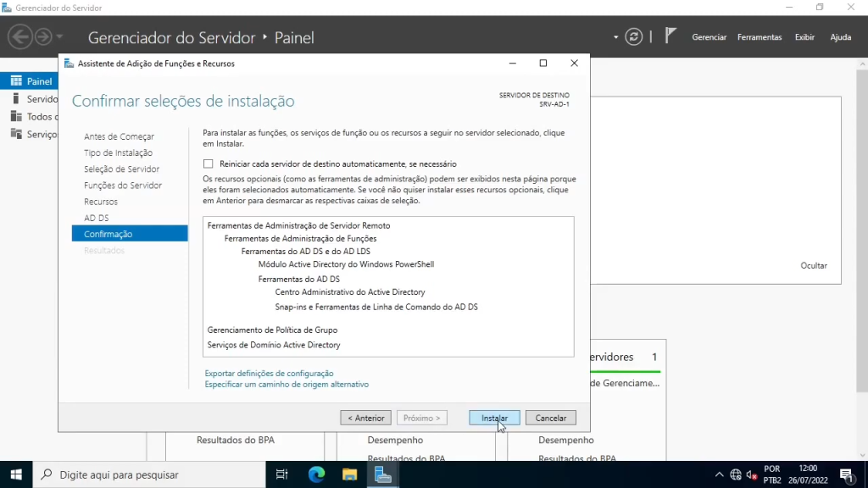Click 'Módulo Active Directory do Windows PowerShell' entry
868x488 pixels.
(x=346, y=264)
